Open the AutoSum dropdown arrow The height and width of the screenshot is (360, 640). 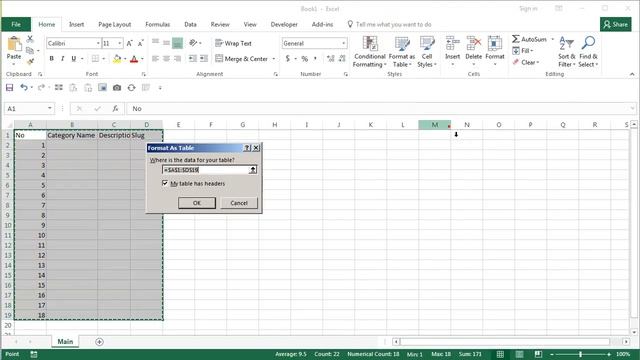(x=552, y=39)
